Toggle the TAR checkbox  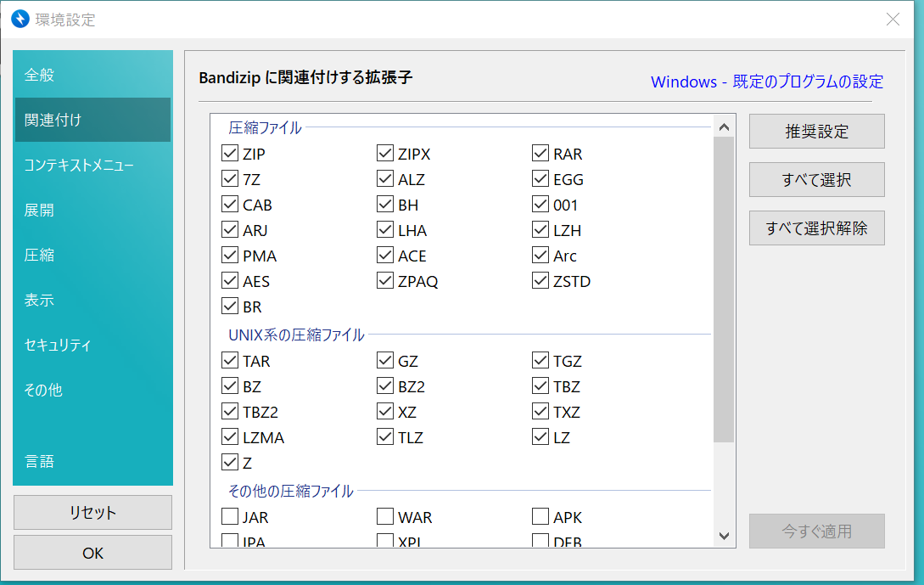(x=230, y=360)
